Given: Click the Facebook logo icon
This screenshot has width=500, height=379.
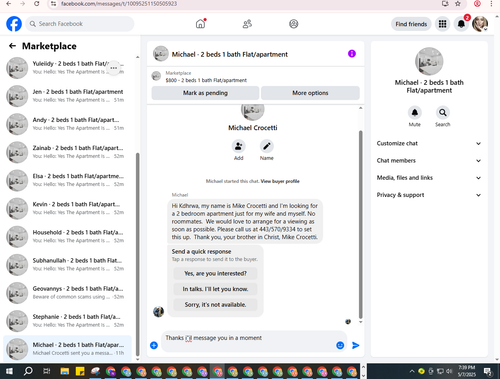Looking at the screenshot, I should [x=14, y=24].
